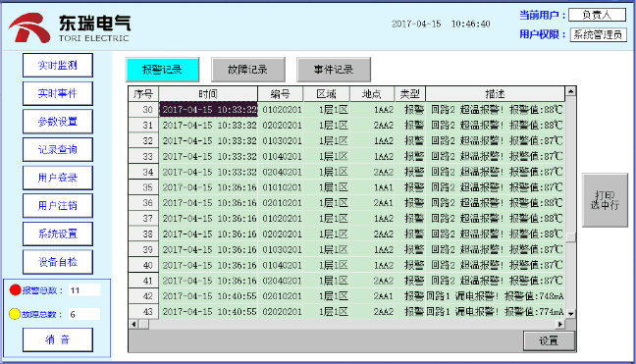636x364 pixels.
Task: Open the 实时事件 page
Action: point(58,93)
